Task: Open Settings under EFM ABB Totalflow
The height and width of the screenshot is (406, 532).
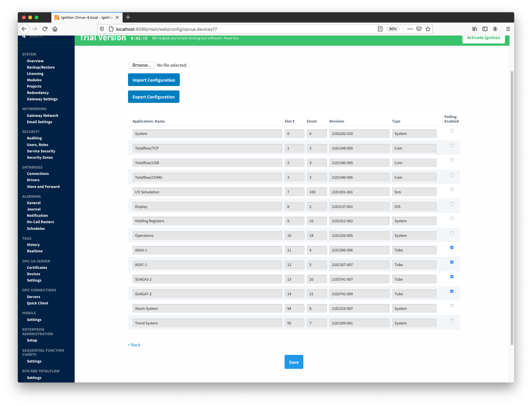Action: tap(34, 378)
